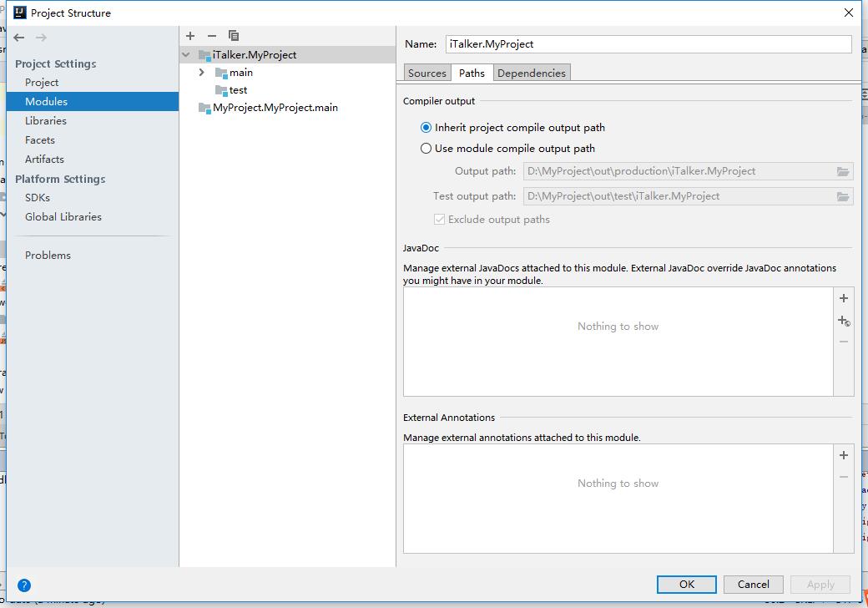Viewport: 868px width, 608px height.
Task: Click the back navigation arrow
Action: (19, 38)
